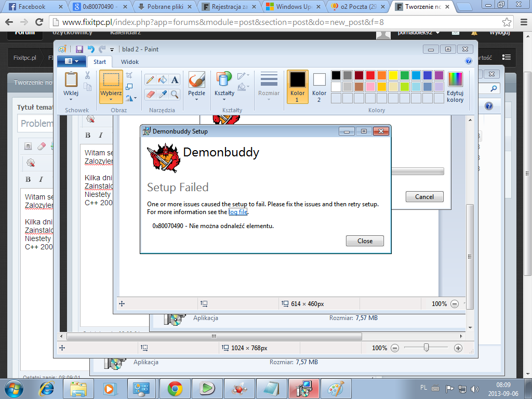Open Internet Explorer from the taskbar
Screen dimensions: 532x399
coord(46,389)
